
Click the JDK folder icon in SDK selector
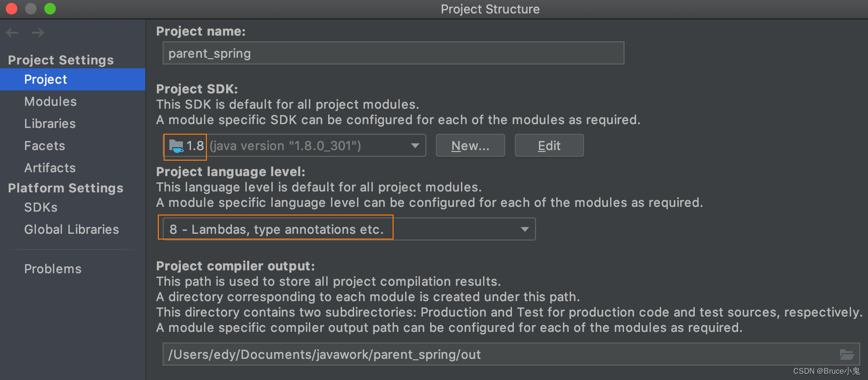(x=176, y=146)
